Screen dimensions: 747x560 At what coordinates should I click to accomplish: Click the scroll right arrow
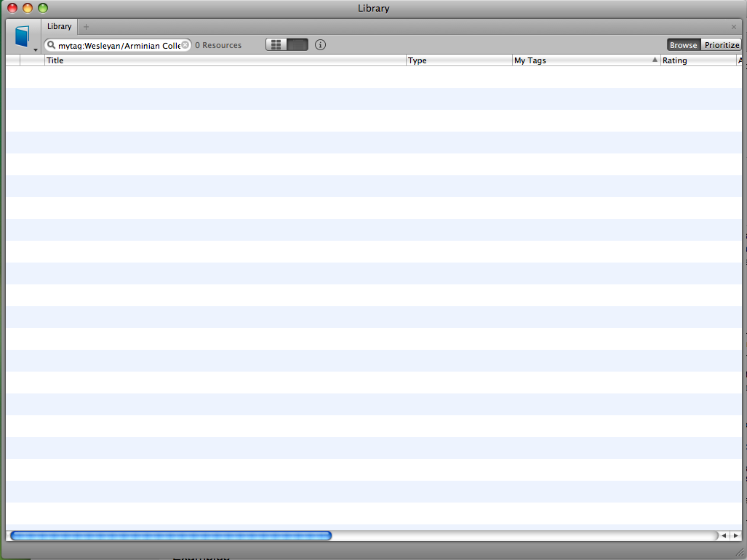735,536
